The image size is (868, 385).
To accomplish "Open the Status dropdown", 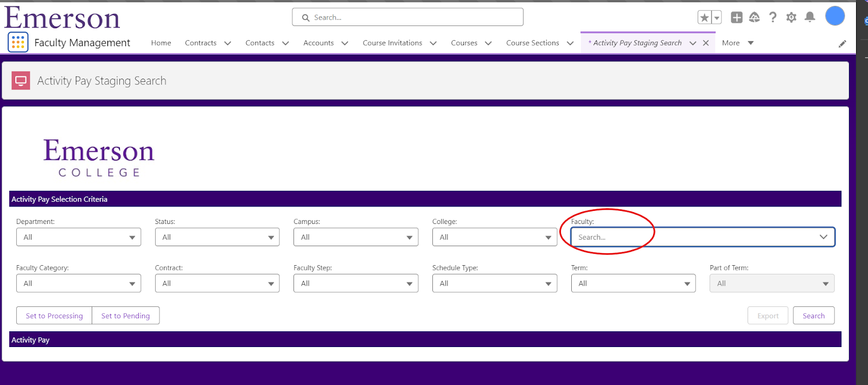I will (217, 237).
